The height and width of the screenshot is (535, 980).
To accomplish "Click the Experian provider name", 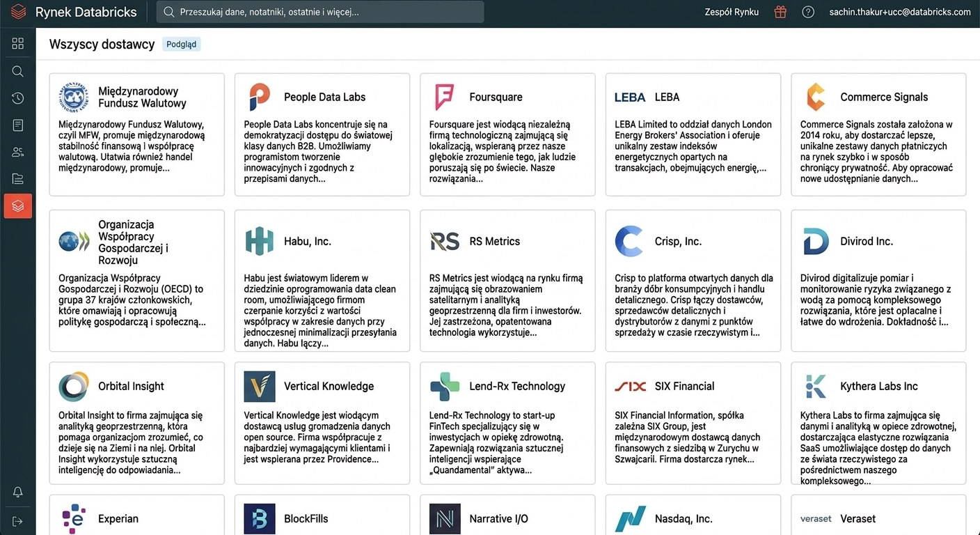I will pyautogui.click(x=118, y=519).
